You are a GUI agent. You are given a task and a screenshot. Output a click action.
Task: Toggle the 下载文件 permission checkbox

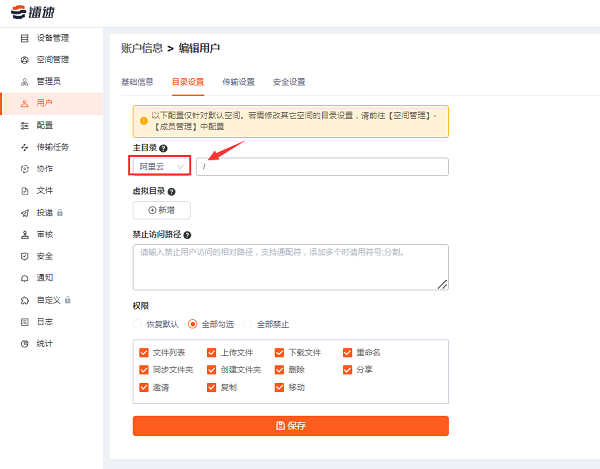(x=279, y=353)
